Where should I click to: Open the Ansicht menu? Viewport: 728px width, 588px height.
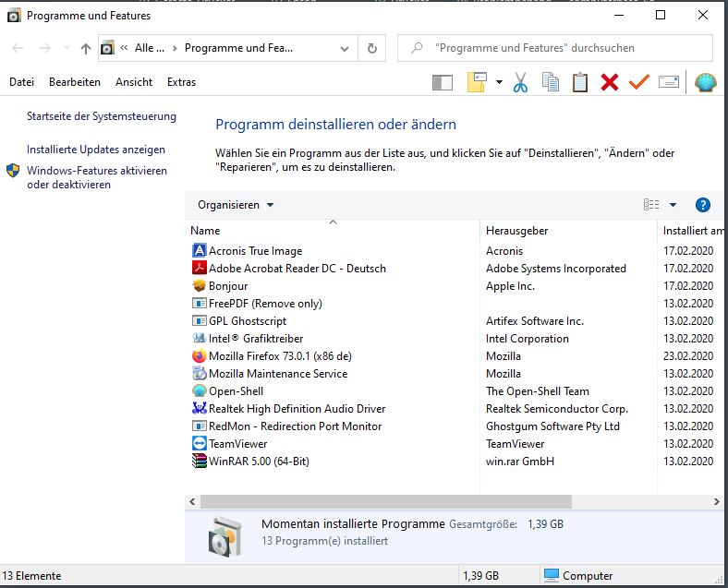(134, 82)
